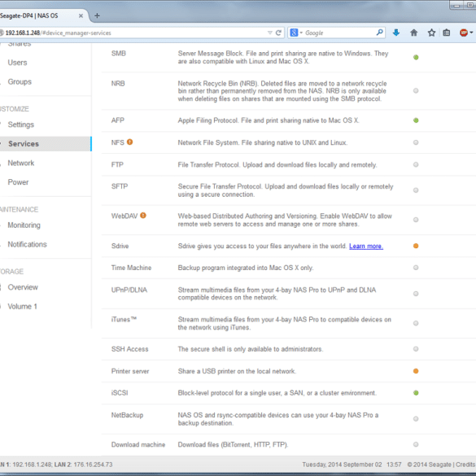Screen dimensions: 476x476
Task: Click the NetBackup service name
Action: click(127, 415)
